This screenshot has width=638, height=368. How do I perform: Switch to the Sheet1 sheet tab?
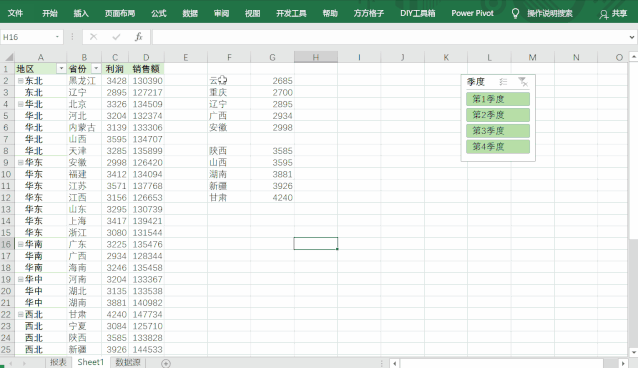91,362
